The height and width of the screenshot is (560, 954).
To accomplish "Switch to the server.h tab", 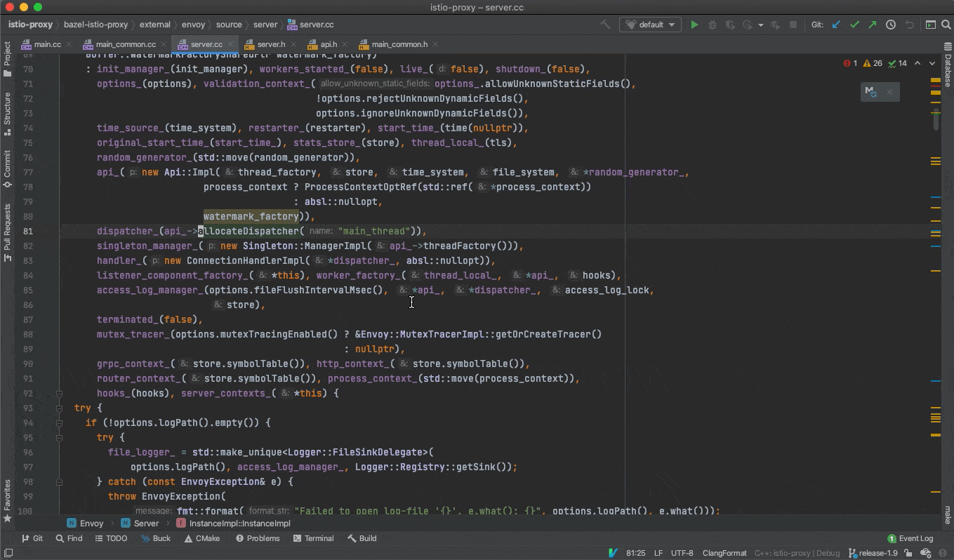I will point(270,44).
